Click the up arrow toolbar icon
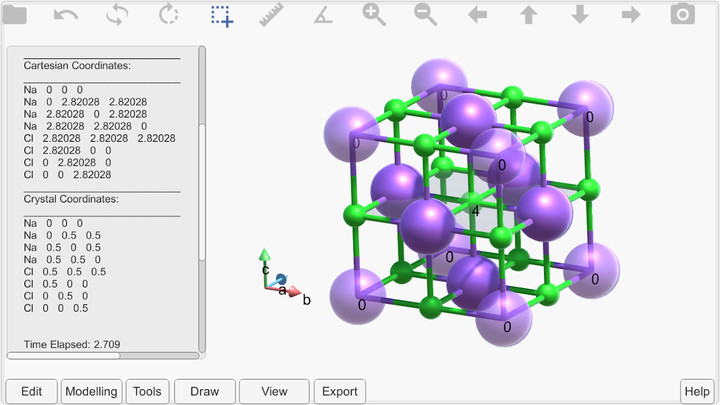This screenshot has width=720, height=405. pos(528,15)
